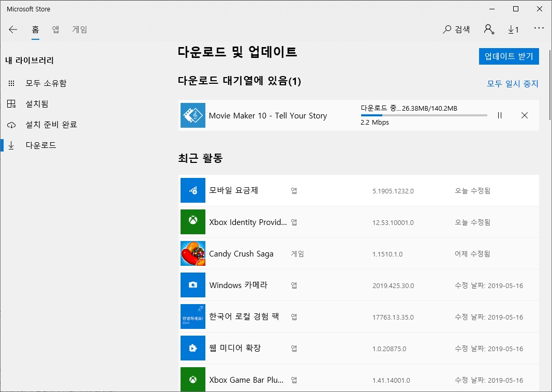Click the 설치 준비 완료 cloud icon
The width and height of the screenshot is (552, 392).
[11, 125]
